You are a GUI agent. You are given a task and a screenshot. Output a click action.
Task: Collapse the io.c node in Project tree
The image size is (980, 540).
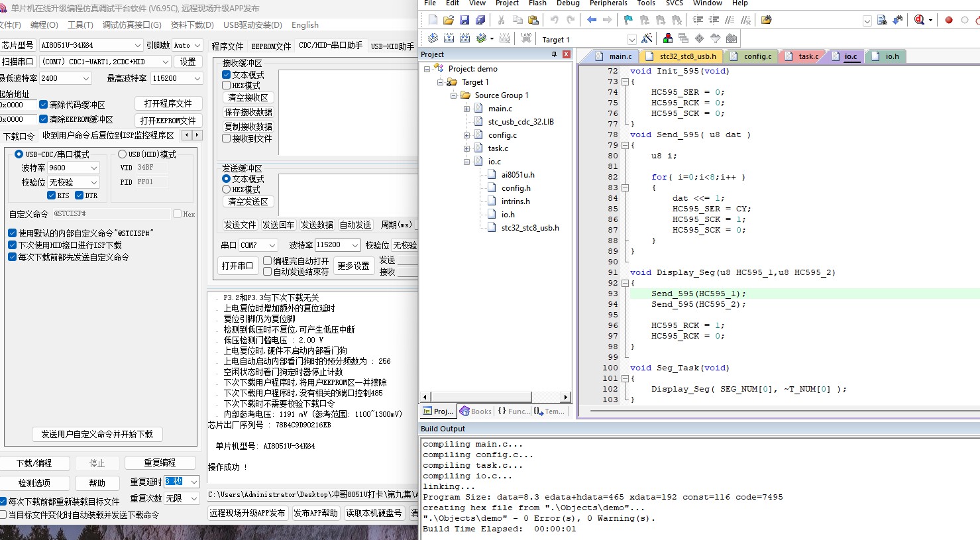pyautogui.click(x=466, y=162)
